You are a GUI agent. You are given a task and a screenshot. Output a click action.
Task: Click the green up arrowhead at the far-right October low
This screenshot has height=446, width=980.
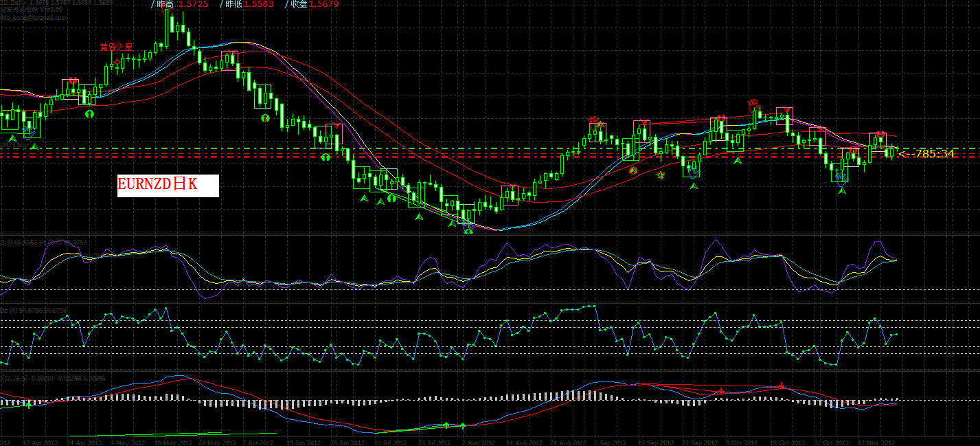841,190
